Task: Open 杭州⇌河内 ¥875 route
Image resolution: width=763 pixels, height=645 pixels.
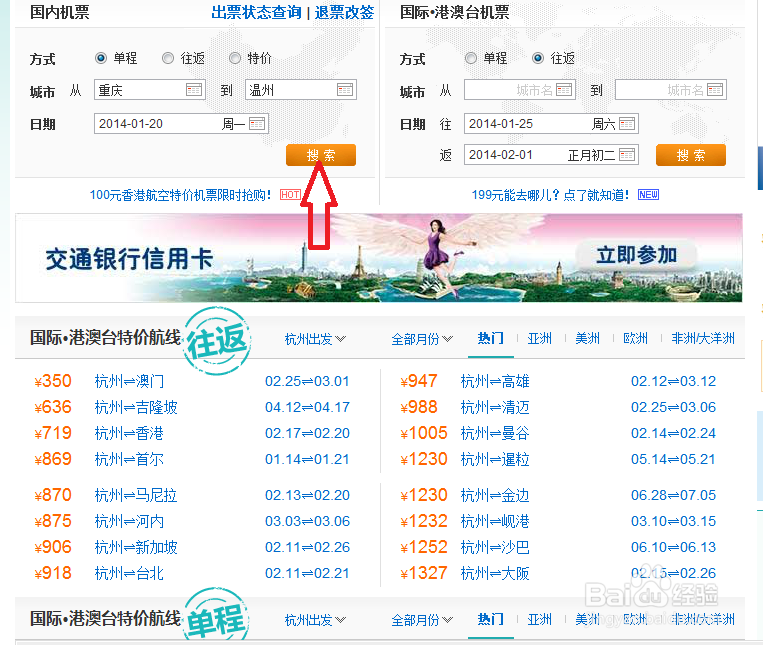Action: tap(129, 521)
